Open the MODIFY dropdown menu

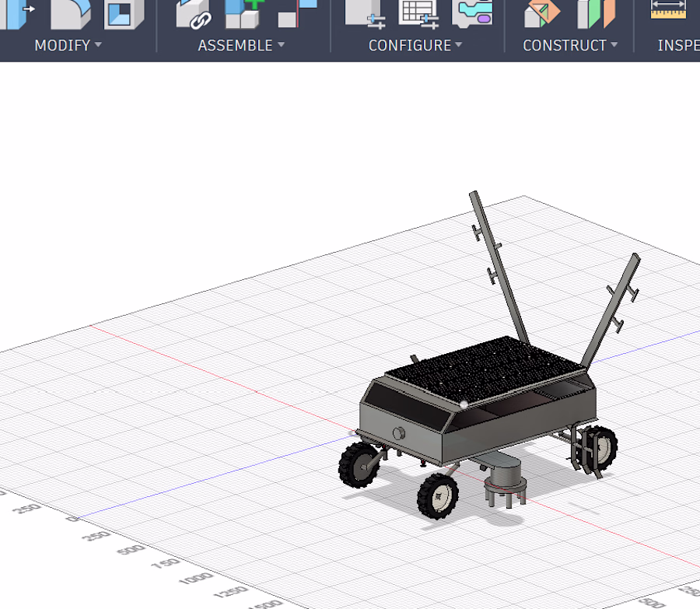[68, 45]
